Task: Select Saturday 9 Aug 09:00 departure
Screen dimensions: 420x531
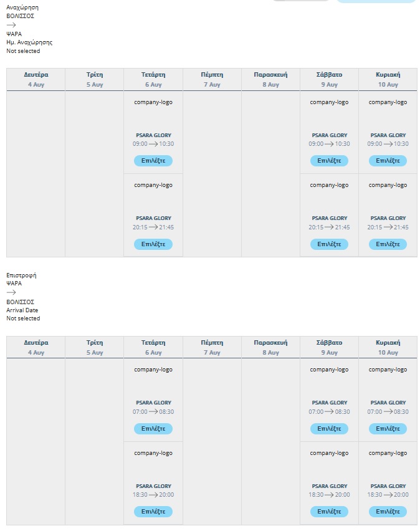Action: (x=329, y=161)
